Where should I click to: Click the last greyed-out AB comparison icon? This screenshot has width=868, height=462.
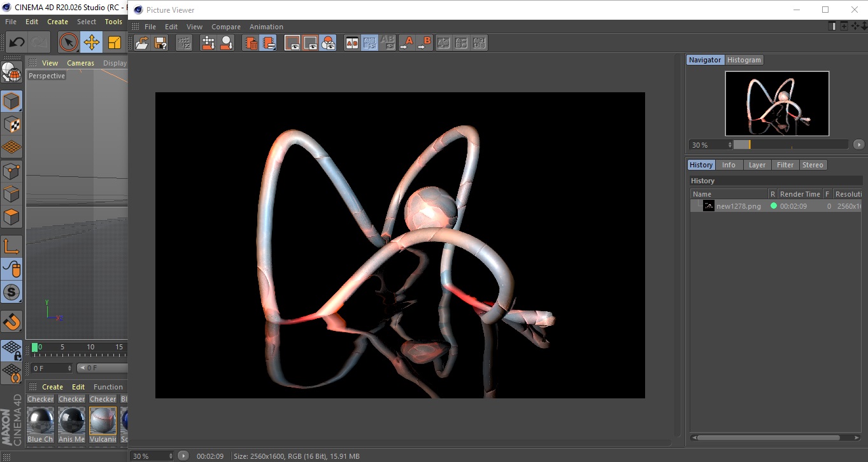[x=480, y=43]
